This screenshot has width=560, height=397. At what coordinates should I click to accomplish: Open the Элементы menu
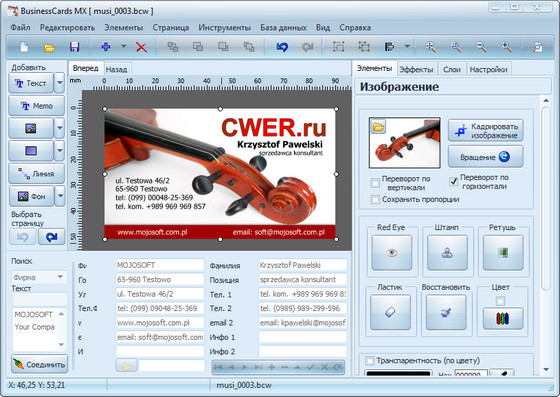(124, 27)
